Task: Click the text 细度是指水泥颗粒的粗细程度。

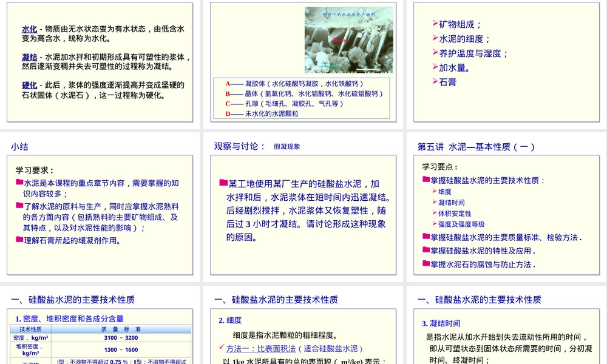Action: tap(285, 335)
